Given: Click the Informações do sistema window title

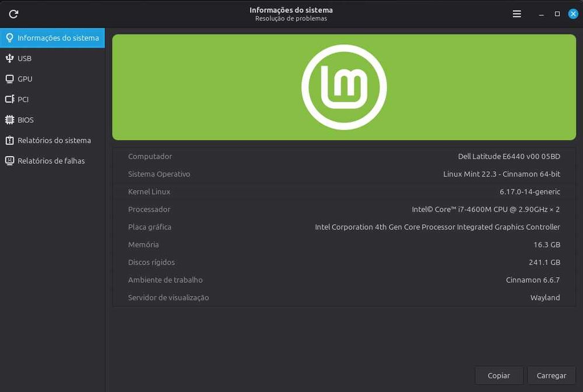Looking at the screenshot, I should point(291,10).
